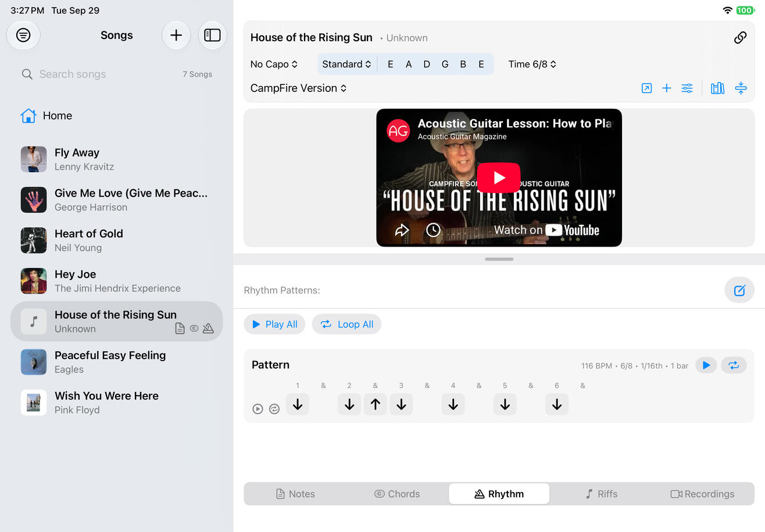Loop the Pattern with blue repeat button

click(734, 365)
